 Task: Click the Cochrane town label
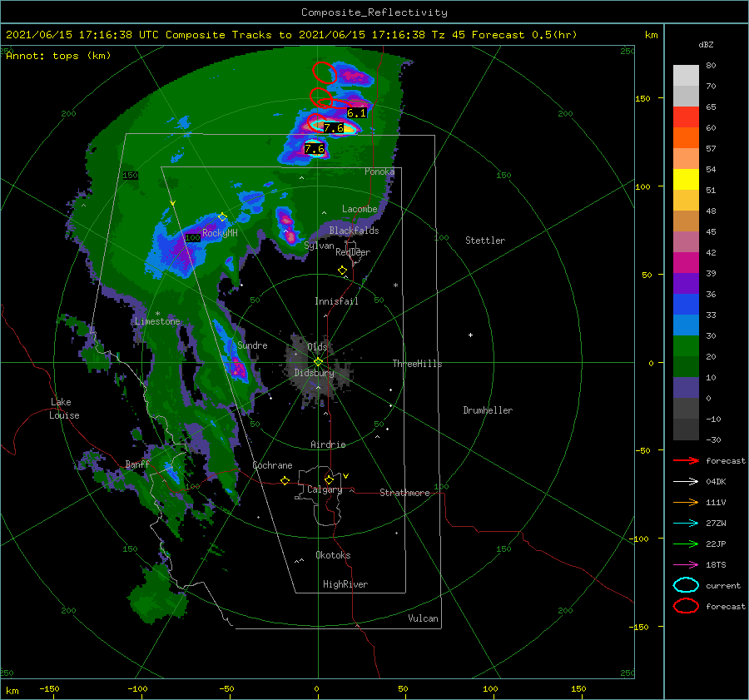(272, 465)
